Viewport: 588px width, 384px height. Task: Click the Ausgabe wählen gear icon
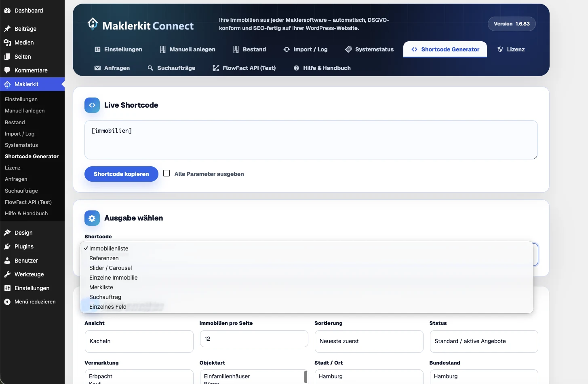click(92, 218)
